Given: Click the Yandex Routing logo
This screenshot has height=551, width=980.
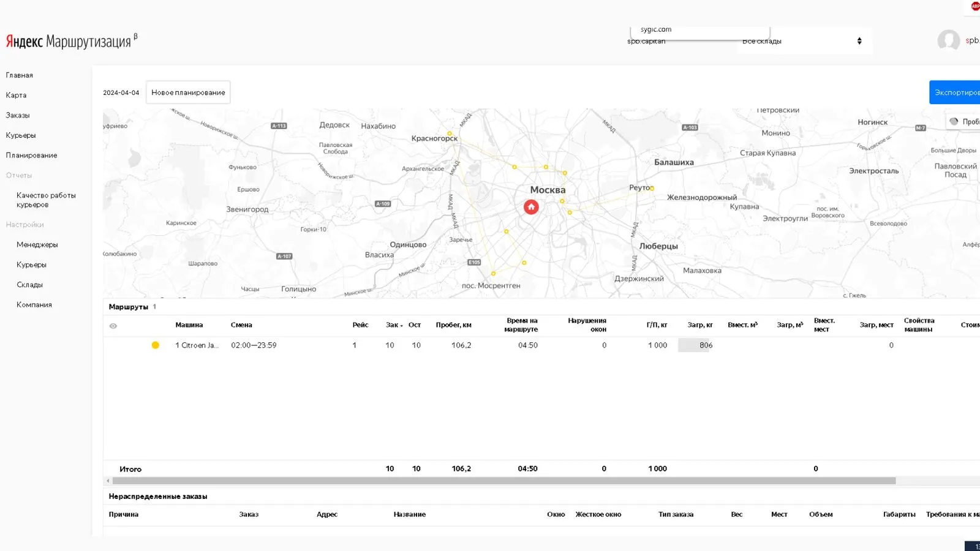Looking at the screenshot, I should [x=69, y=41].
